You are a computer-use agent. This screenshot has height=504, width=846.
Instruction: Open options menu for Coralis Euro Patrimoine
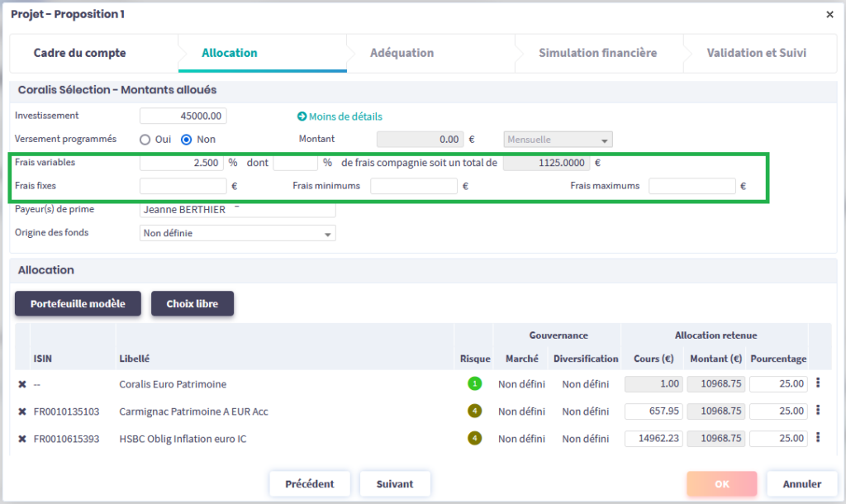pyautogui.click(x=817, y=383)
